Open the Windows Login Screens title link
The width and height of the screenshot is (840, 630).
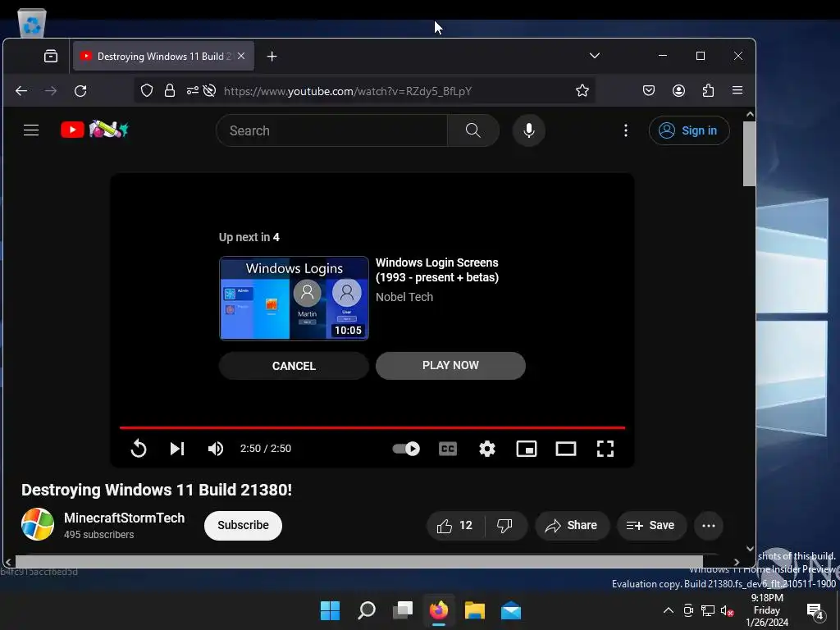[x=437, y=270]
